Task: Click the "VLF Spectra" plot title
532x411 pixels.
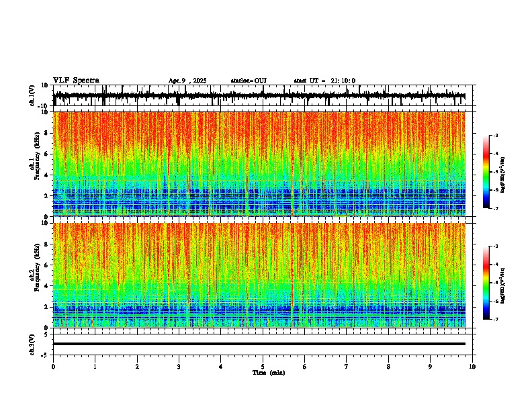Action: coord(76,81)
